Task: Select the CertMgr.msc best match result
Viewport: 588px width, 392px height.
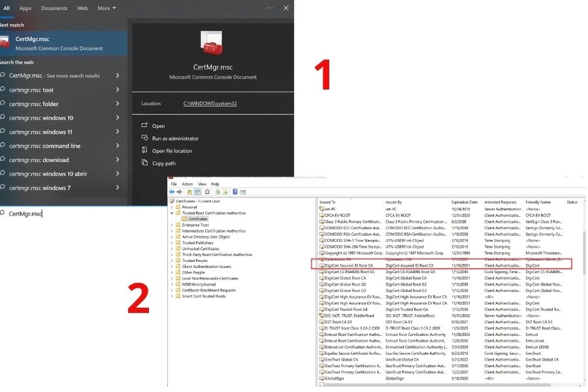Action: [64, 43]
